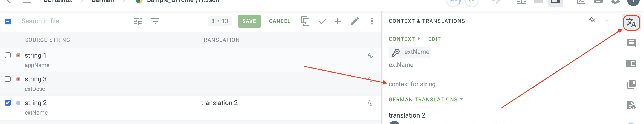Click Edit link next to Context

[x=434, y=39]
